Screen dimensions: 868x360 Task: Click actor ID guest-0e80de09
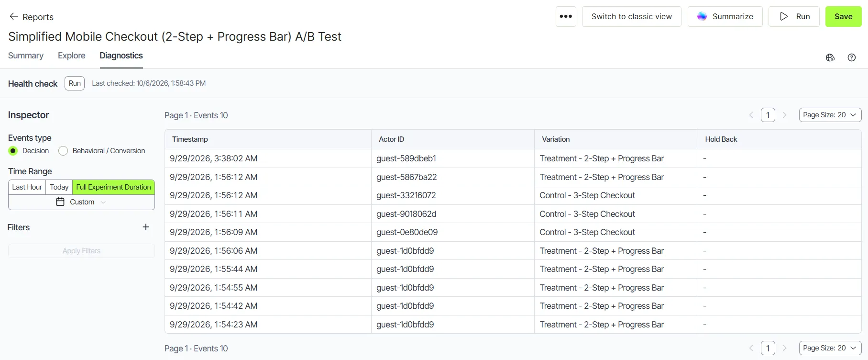pyautogui.click(x=407, y=232)
